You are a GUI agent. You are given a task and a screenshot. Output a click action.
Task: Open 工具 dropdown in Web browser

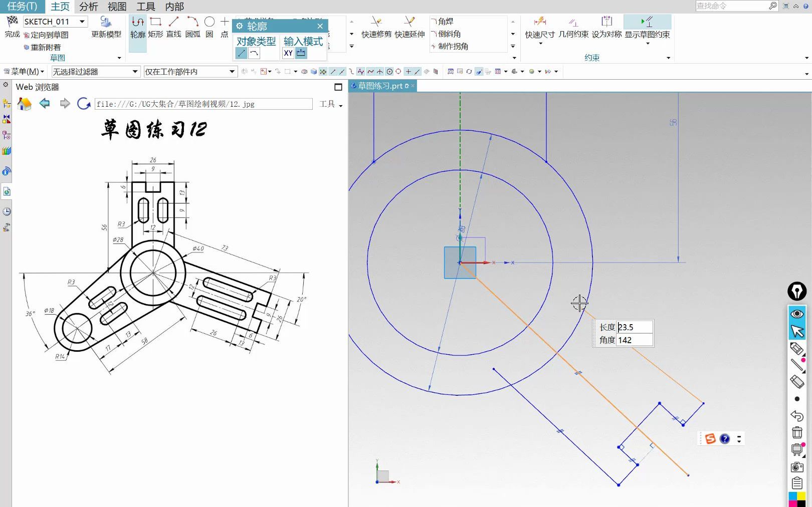coord(331,104)
